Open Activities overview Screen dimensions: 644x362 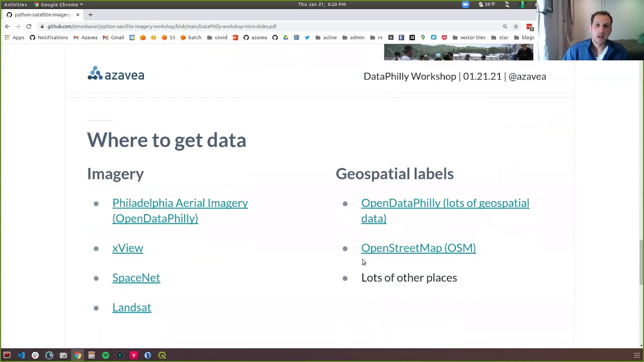[15, 4]
